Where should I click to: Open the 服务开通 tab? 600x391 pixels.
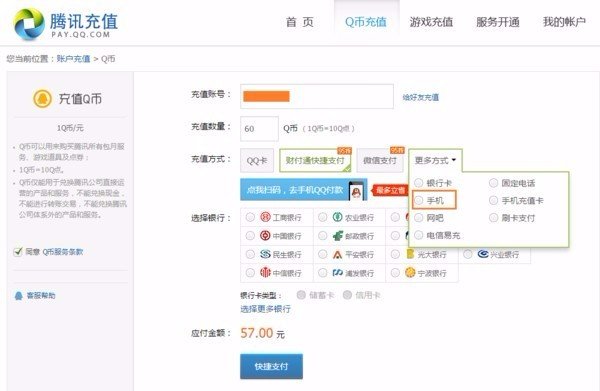[498, 22]
